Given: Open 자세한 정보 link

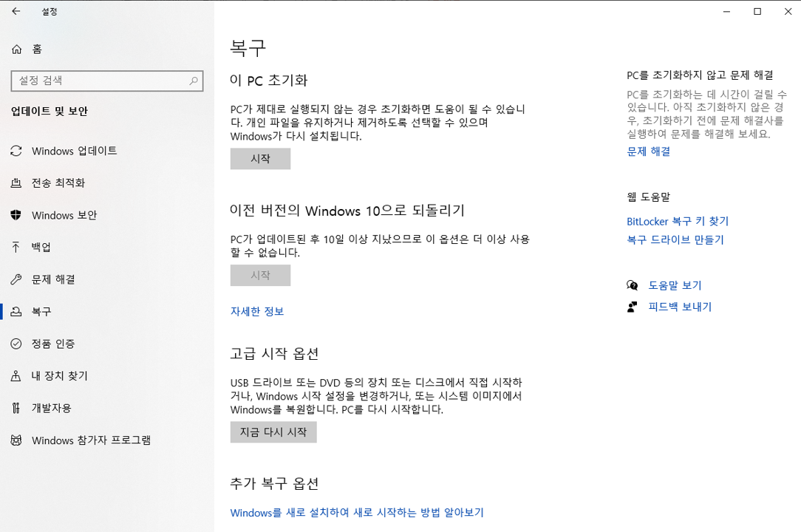Looking at the screenshot, I should [x=257, y=311].
